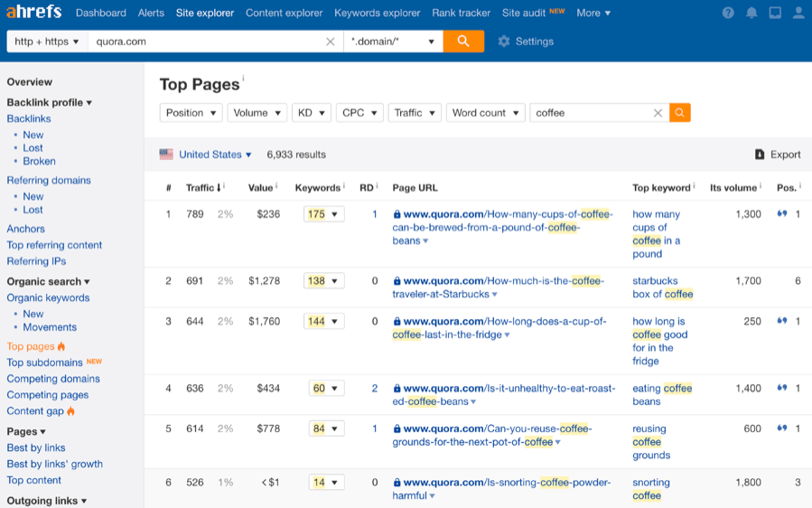The image size is (812, 508).
Task: Expand the 138 keywords dropdown
Action: (323, 281)
